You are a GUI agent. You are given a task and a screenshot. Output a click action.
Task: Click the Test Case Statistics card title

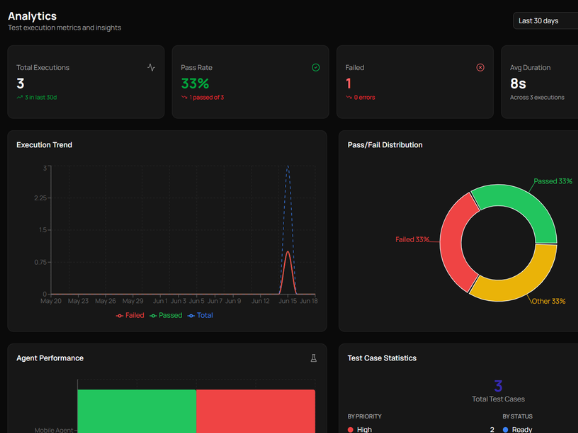point(382,358)
